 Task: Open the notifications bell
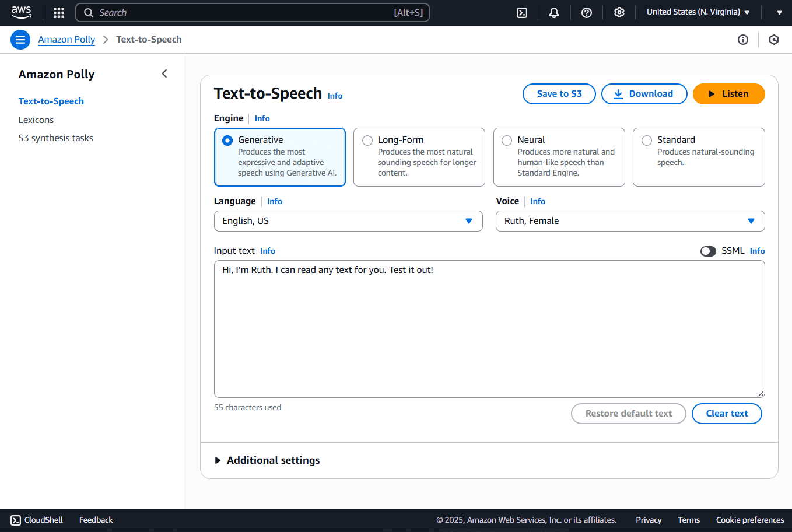click(x=554, y=13)
